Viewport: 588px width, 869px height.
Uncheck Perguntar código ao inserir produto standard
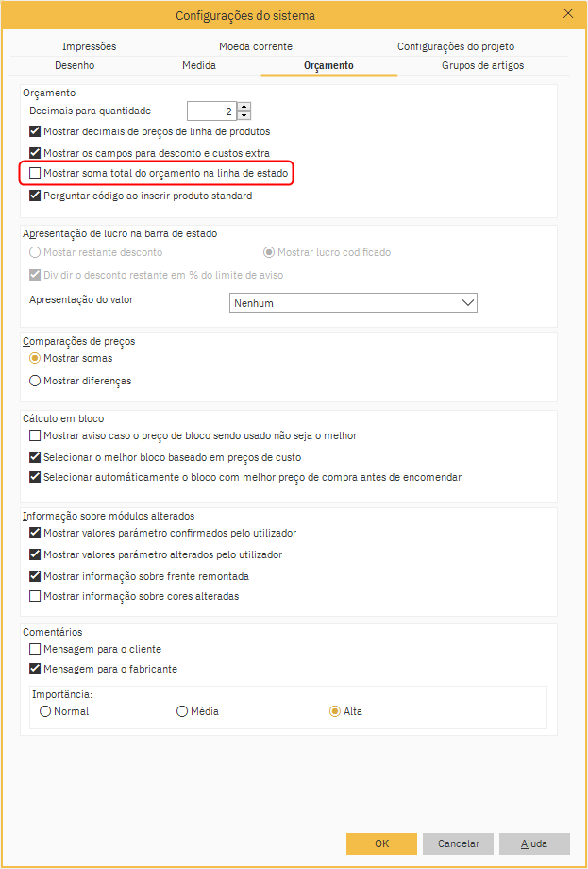coord(36,196)
